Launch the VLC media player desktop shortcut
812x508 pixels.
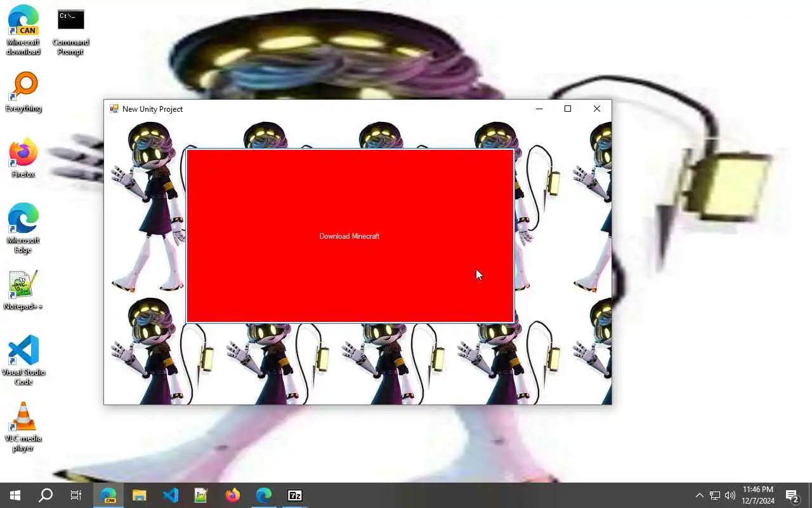click(x=23, y=427)
